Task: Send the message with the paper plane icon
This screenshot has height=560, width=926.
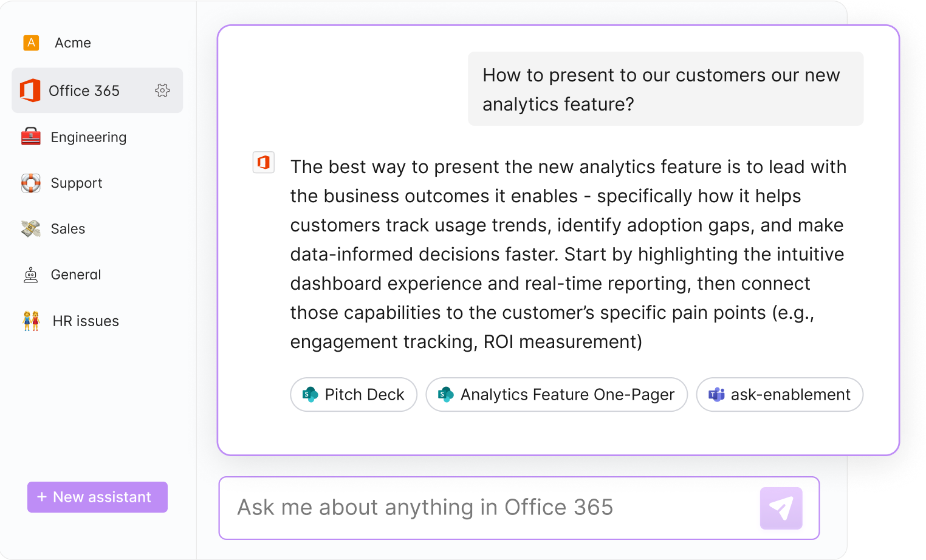Action: 781,508
